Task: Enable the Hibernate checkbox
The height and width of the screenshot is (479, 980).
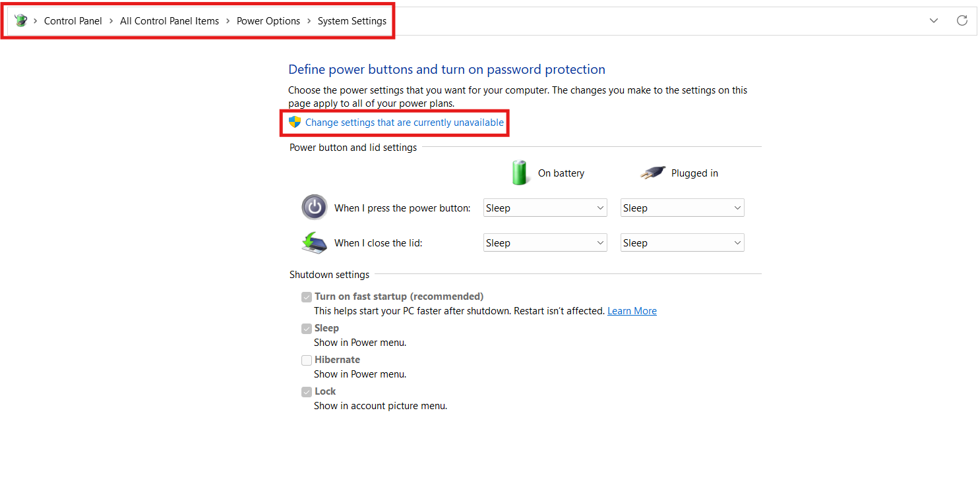Action: [x=307, y=360]
